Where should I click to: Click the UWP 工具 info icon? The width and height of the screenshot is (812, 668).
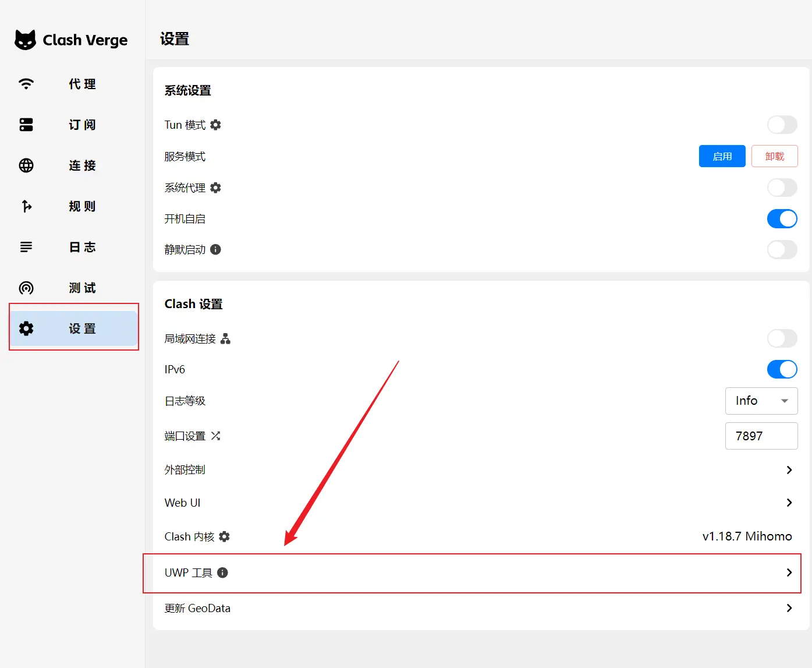pyautogui.click(x=222, y=572)
